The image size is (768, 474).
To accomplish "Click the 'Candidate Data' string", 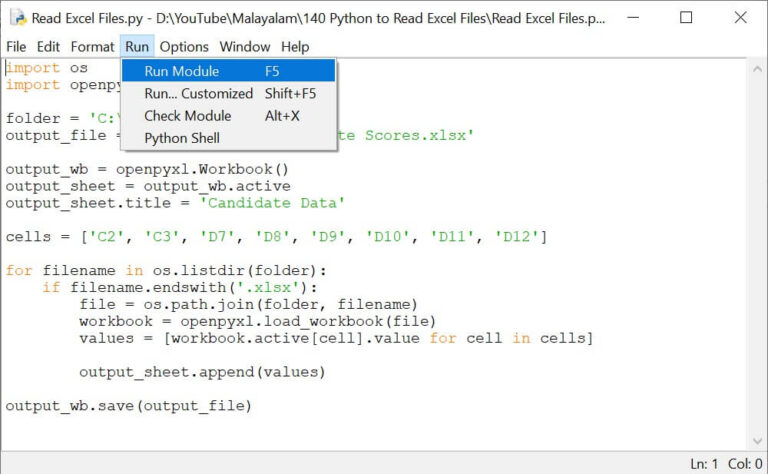I will point(272,203).
